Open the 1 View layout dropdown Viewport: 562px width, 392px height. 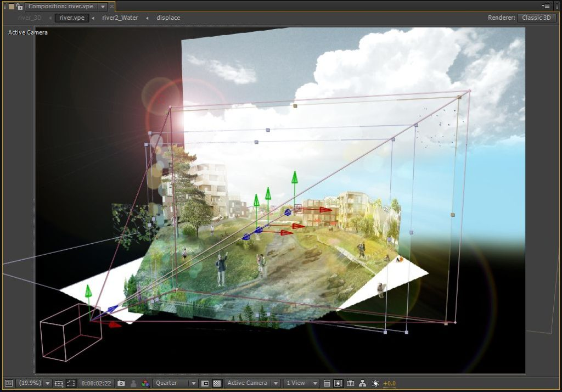[x=301, y=383]
